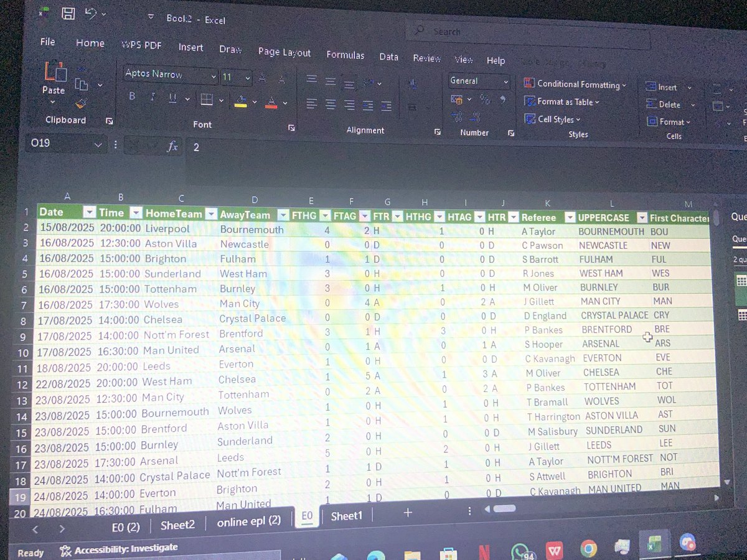Toggle Align Left
The height and width of the screenshot is (560, 747).
tap(312, 103)
